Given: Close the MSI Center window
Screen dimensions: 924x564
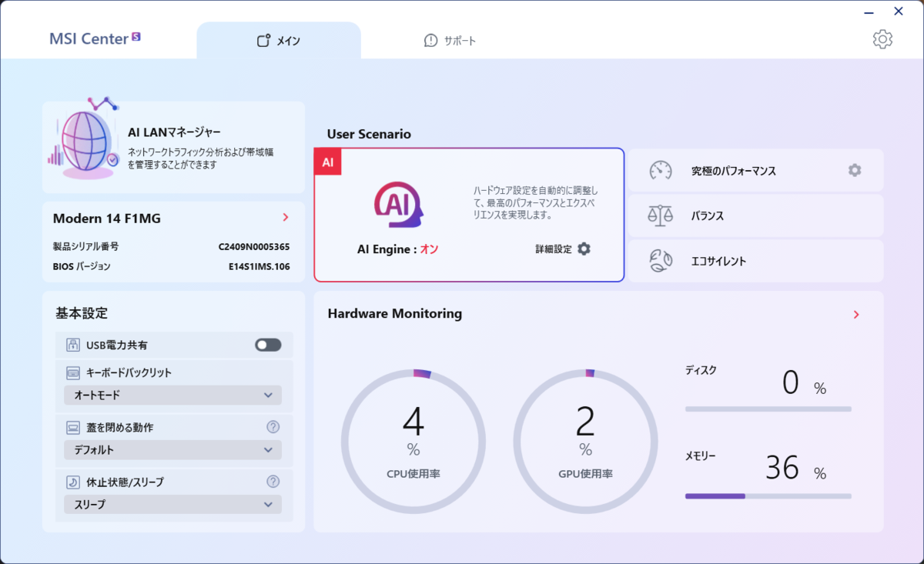Looking at the screenshot, I should point(899,11).
